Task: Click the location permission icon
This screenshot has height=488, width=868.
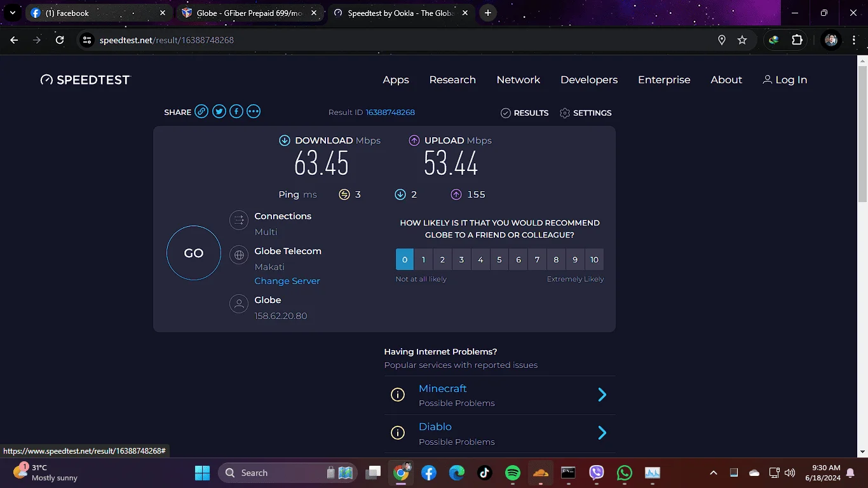Action: tap(722, 40)
